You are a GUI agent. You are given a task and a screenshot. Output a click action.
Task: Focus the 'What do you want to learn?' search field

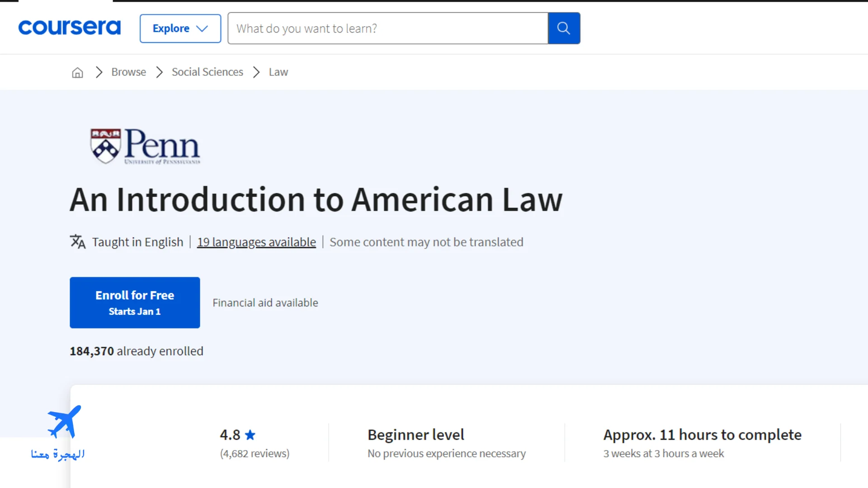tap(388, 28)
